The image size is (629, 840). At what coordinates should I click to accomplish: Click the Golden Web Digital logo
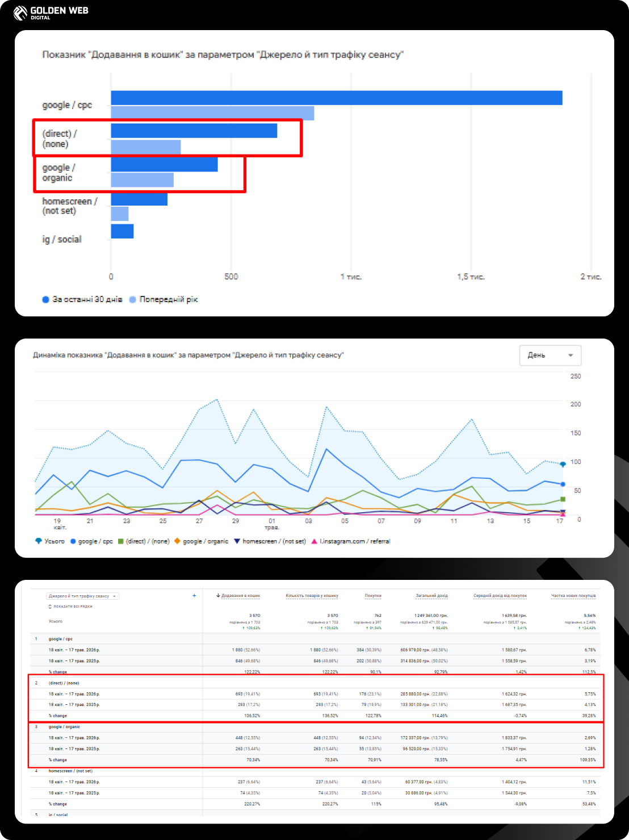[x=51, y=12]
